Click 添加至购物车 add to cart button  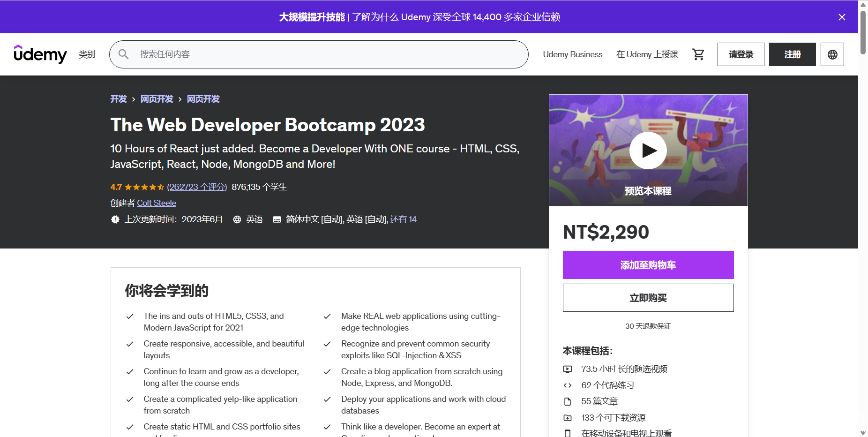(x=648, y=265)
